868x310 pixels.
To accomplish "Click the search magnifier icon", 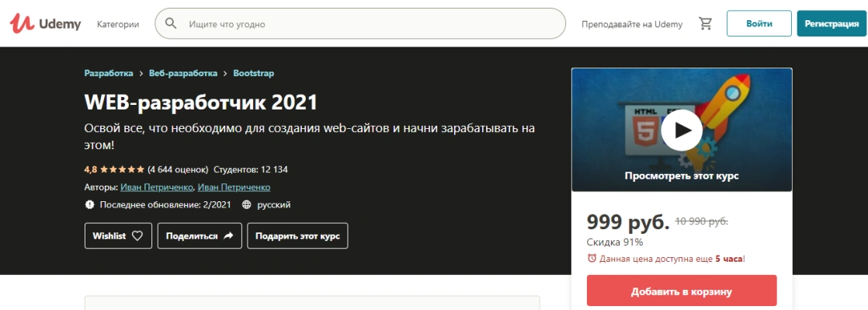I will pyautogui.click(x=171, y=24).
